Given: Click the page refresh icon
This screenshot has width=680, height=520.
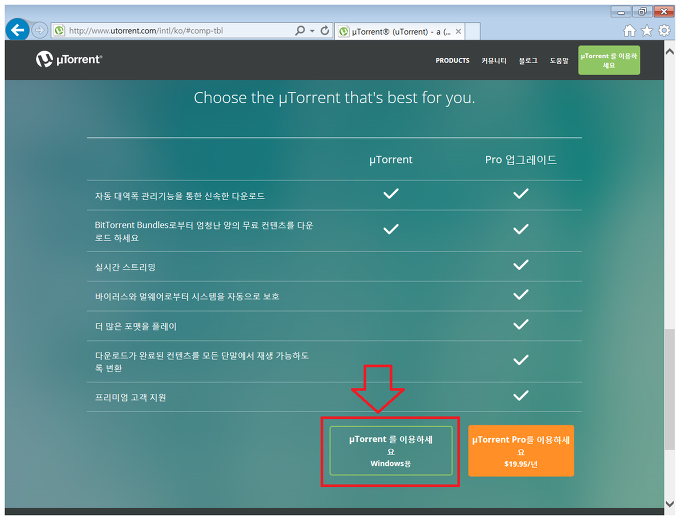Looking at the screenshot, I should pos(325,30).
